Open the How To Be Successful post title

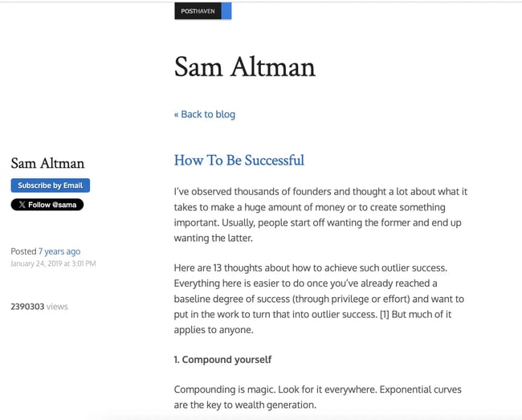click(x=239, y=160)
